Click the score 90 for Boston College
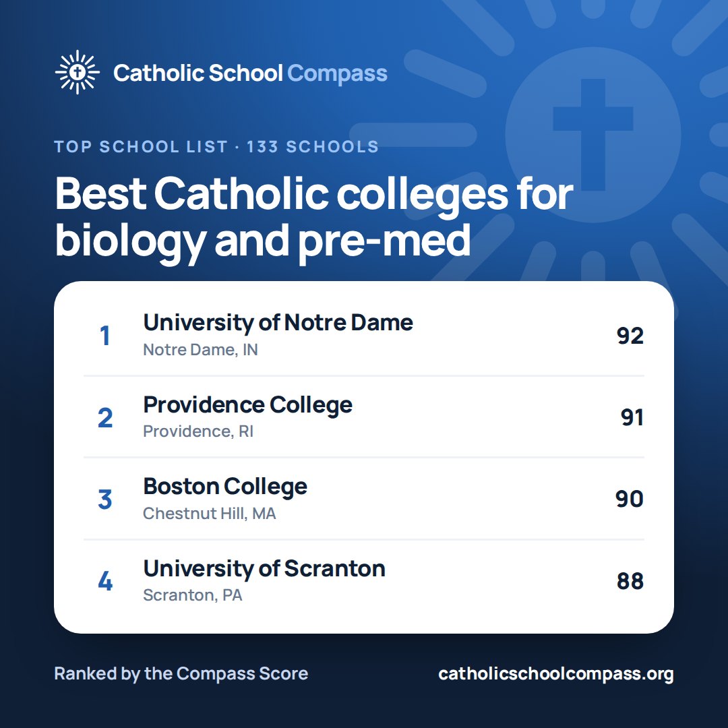 [x=630, y=499]
